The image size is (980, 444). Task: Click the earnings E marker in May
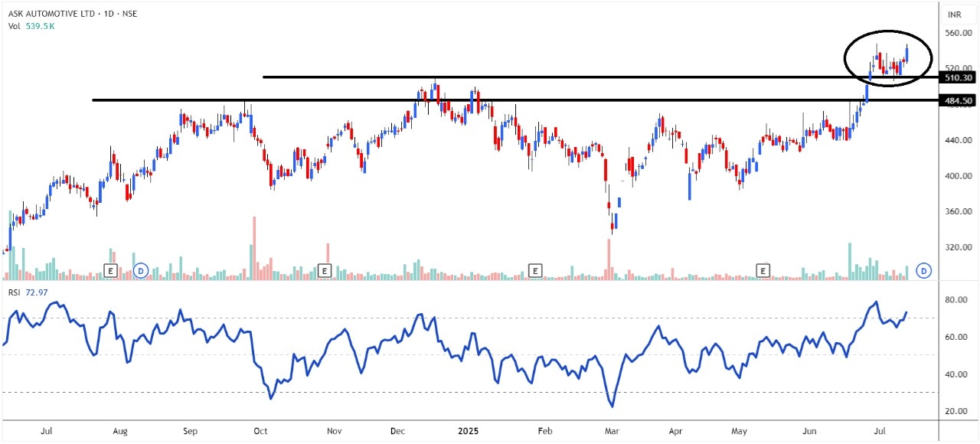[x=763, y=270]
